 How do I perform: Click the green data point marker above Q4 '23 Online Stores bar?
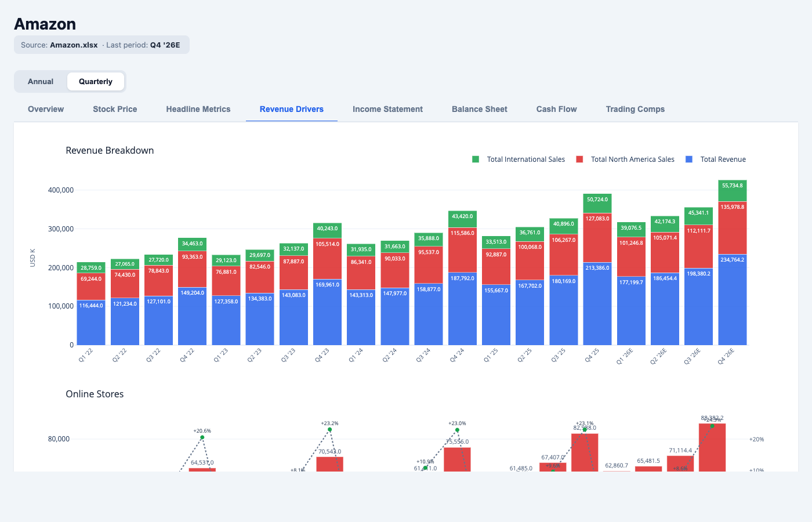tap(329, 430)
